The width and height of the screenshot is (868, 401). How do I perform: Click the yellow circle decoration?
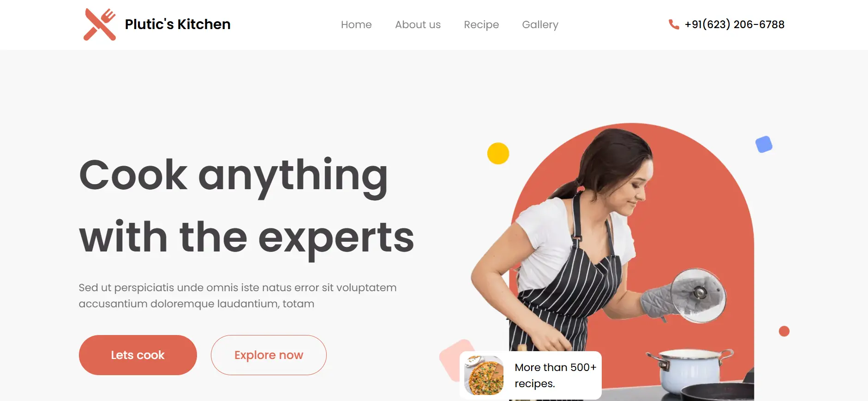click(x=498, y=153)
